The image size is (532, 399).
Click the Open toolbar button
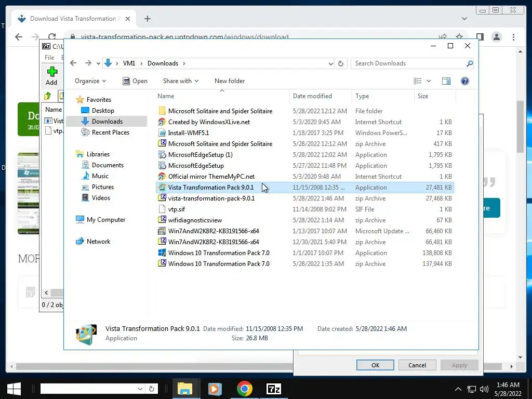(135, 81)
